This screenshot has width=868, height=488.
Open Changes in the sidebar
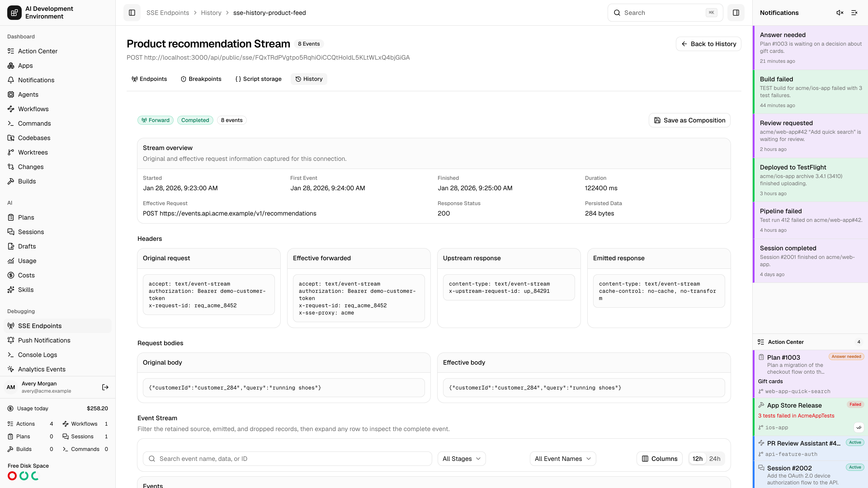tap(58, 167)
